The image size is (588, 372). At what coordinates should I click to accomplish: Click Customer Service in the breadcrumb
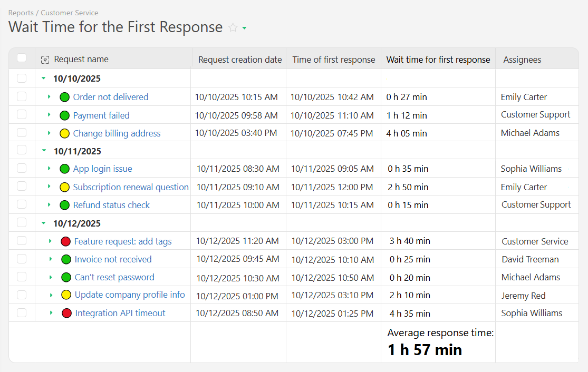(69, 13)
